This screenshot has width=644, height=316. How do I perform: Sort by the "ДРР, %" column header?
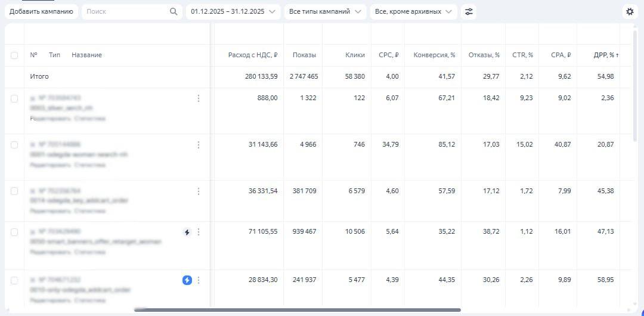pyautogui.click(x=605, y=55)
